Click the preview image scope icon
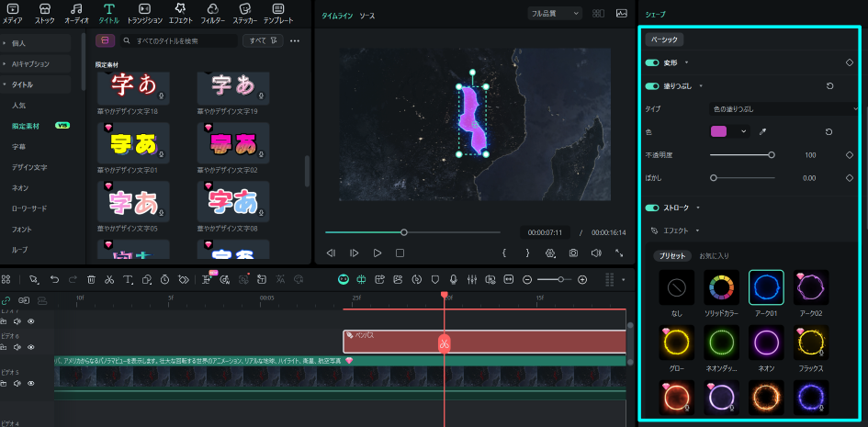Screen dimensions: 868x427 [x=621, y=13]
